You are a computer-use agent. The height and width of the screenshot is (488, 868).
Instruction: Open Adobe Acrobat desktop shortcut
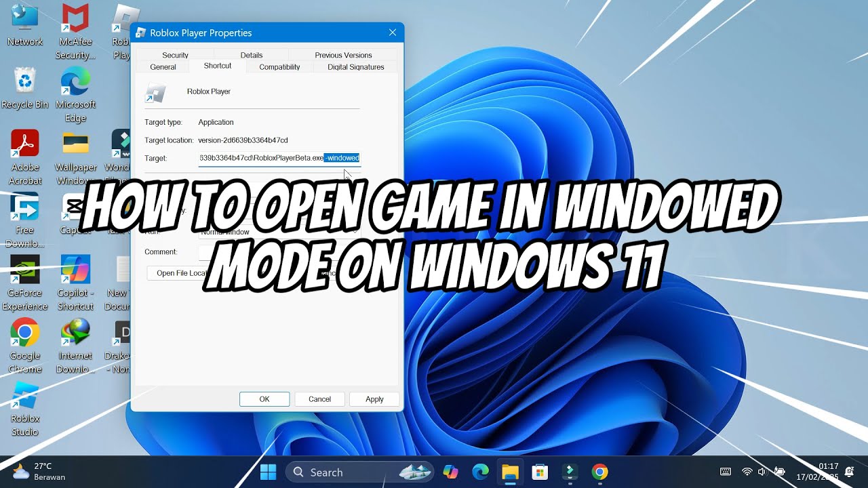click(x=25, y=157)
